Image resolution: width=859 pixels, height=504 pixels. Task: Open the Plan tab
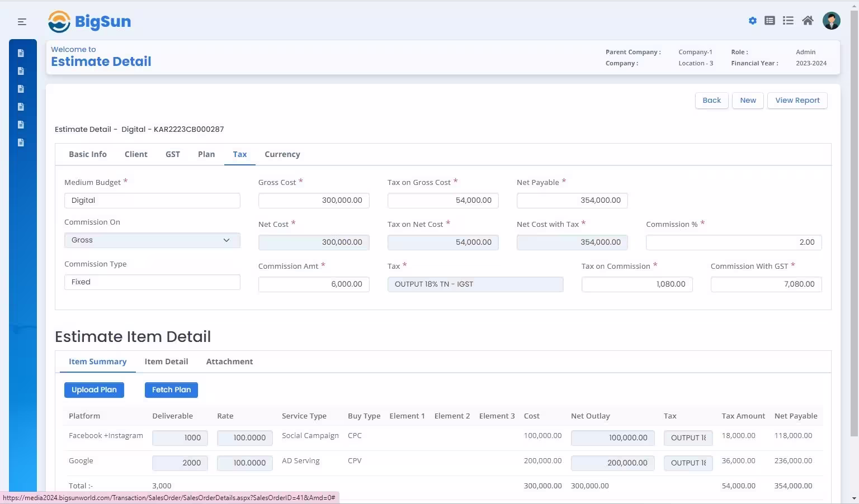[x=206, y=154]
